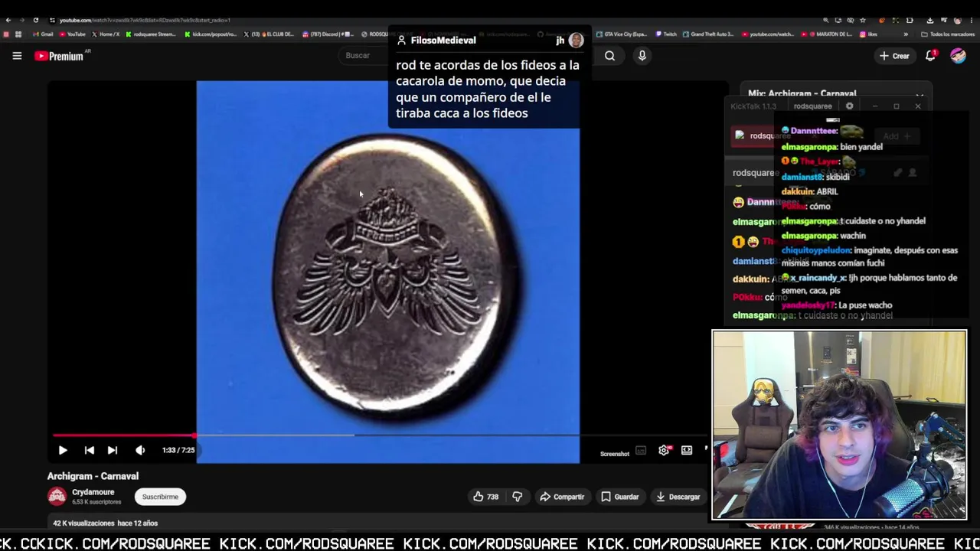Open the YouTube account avatar menu
Viewport: 980px width, 551px height.
coord(958,56)
